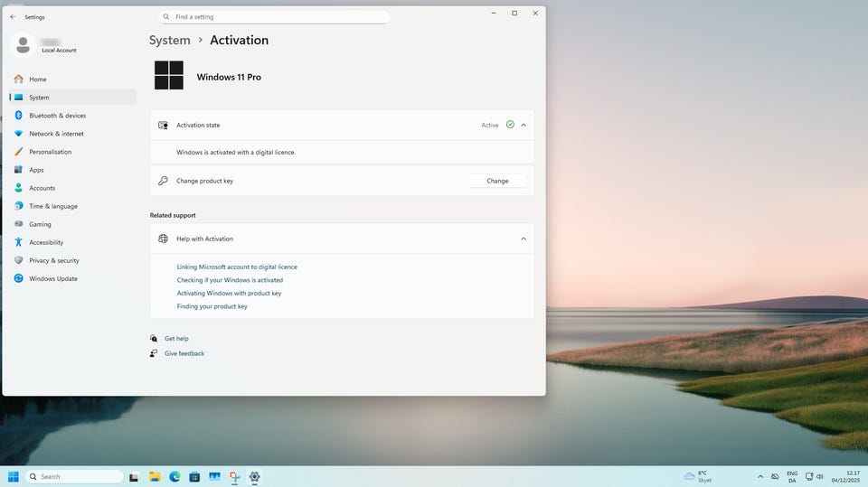
Task: Go to Personalisation settings
Action: (x=50, y=152)
